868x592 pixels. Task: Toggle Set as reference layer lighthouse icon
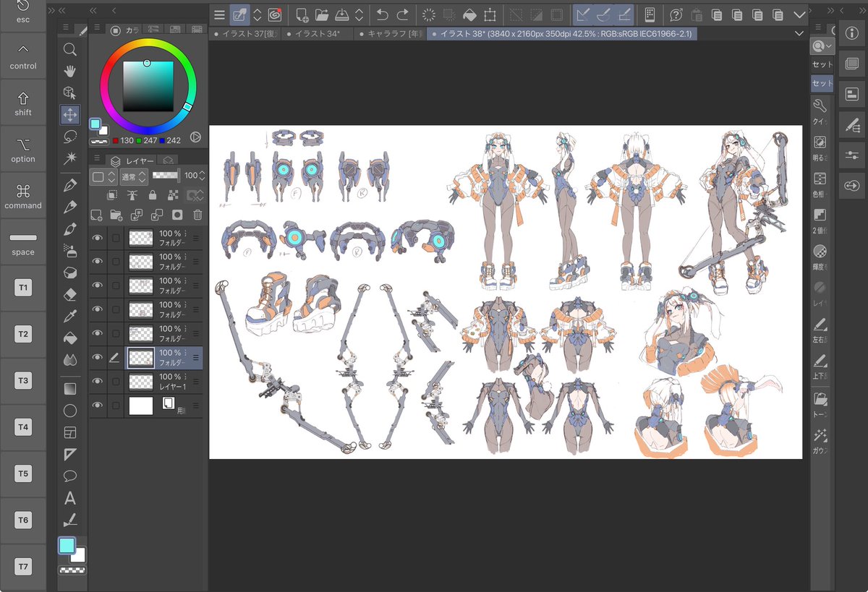(x=132, y=195)
